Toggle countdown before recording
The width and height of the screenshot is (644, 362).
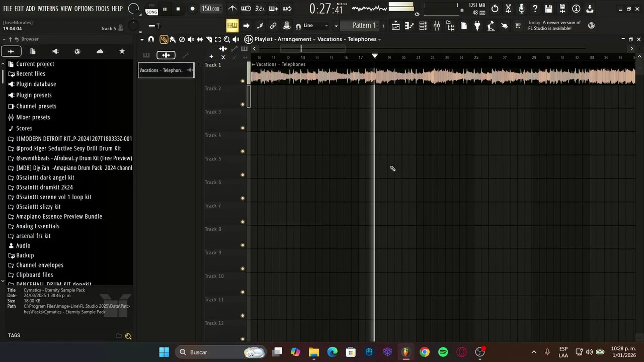coord(260,9)
